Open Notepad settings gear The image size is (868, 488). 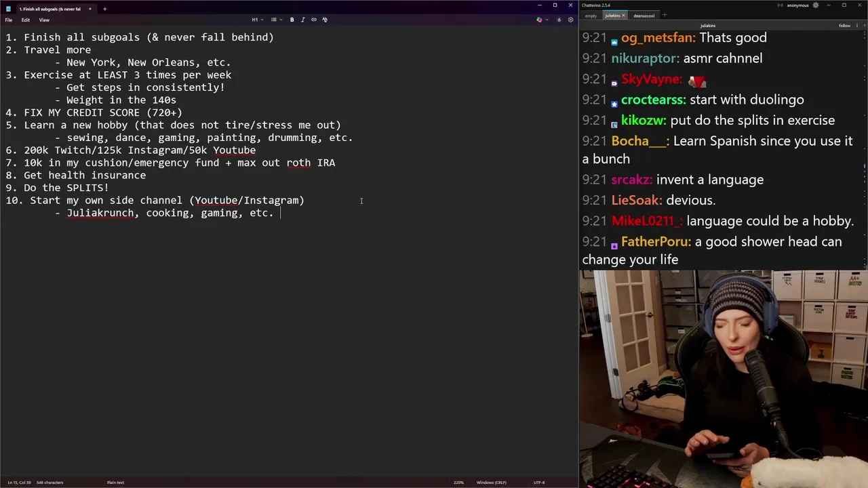click(570, 20)
